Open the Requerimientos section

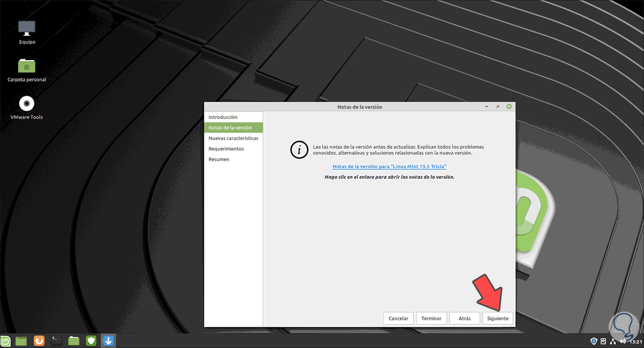(x=228, y=149)
